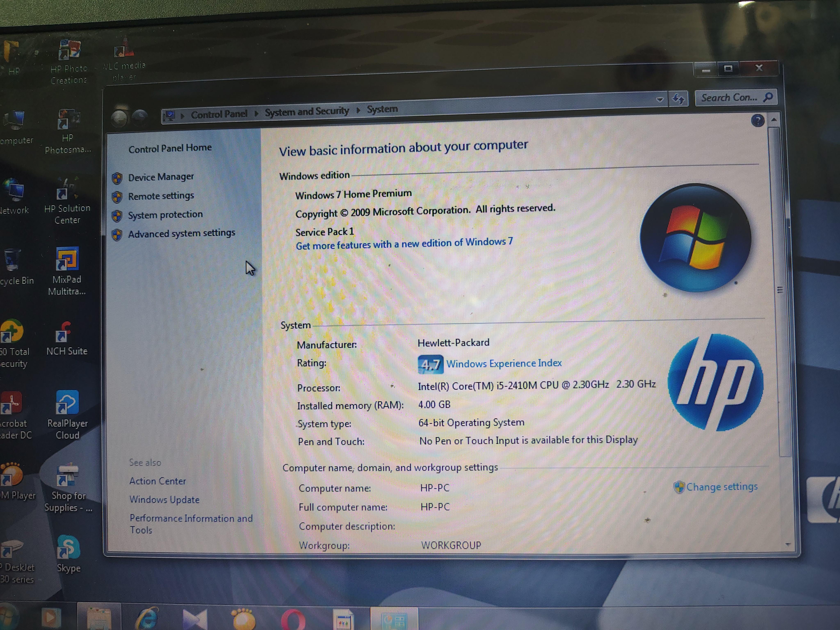Click the search magnifier icon

[x=768, y=97]
